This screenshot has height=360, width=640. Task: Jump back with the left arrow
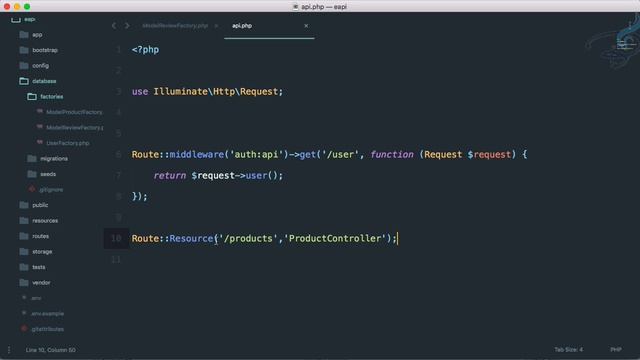(x=114, y=26)
